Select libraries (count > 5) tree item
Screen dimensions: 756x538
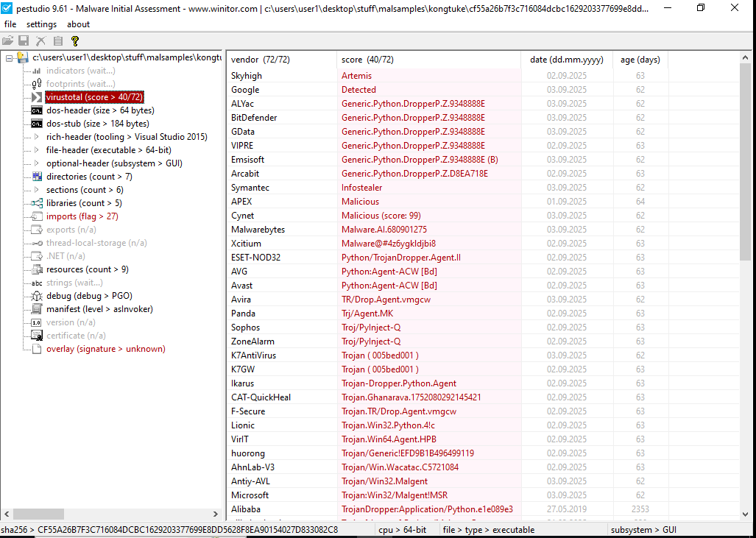(x=85, y=203)
